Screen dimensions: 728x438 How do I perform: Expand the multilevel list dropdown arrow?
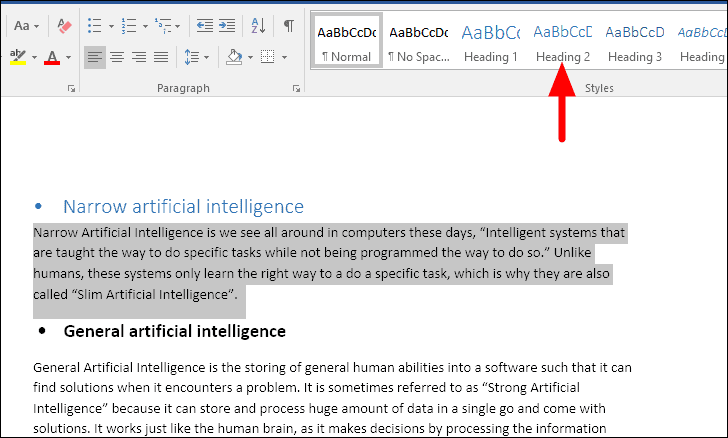click(x=178, y=26)
